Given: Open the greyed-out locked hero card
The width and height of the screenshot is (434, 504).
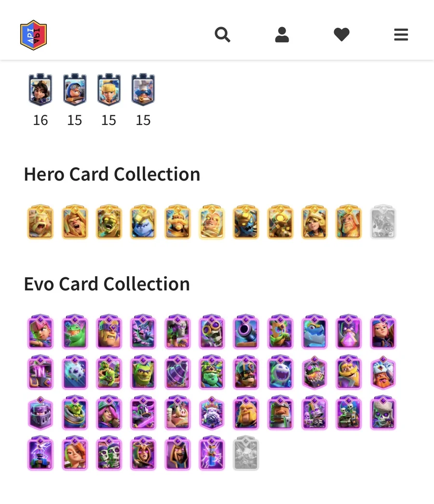Looking at the screenshot, I should (x=383, y=222).
